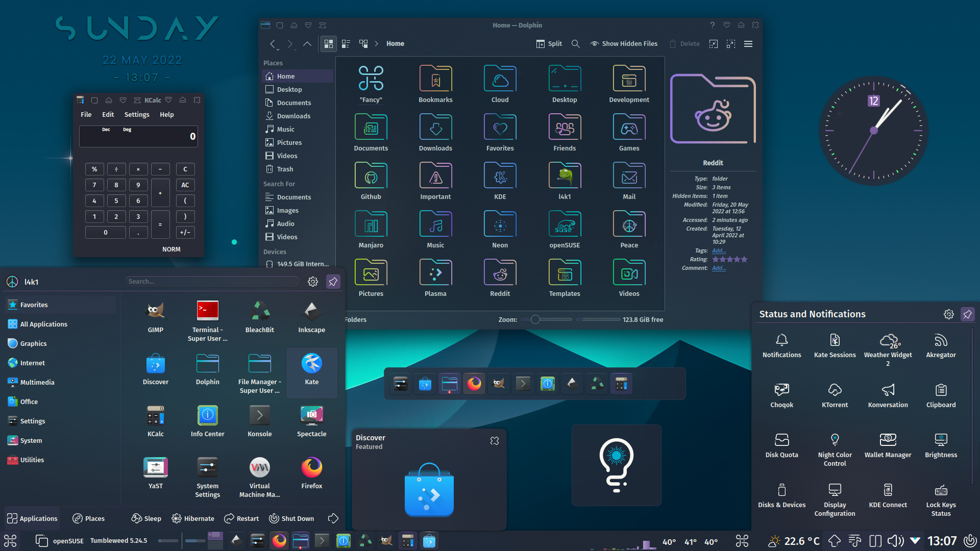
Task: Open the openSUSE Tumbleweed 5.24.5 taskbar entry
Action: pyautogui.click(x=92, y=540)
